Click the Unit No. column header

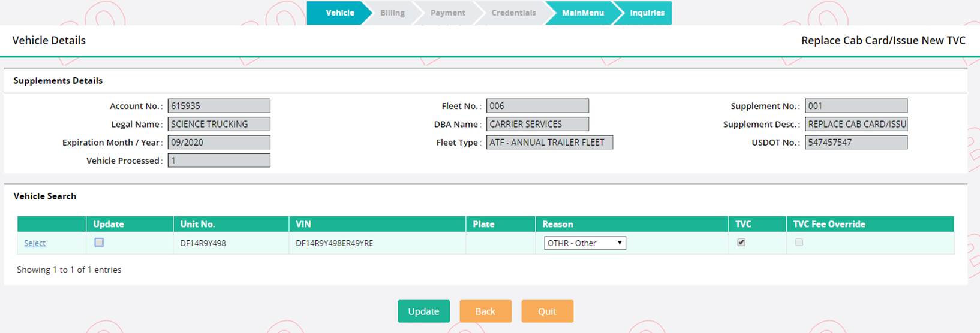coord(197,224)
